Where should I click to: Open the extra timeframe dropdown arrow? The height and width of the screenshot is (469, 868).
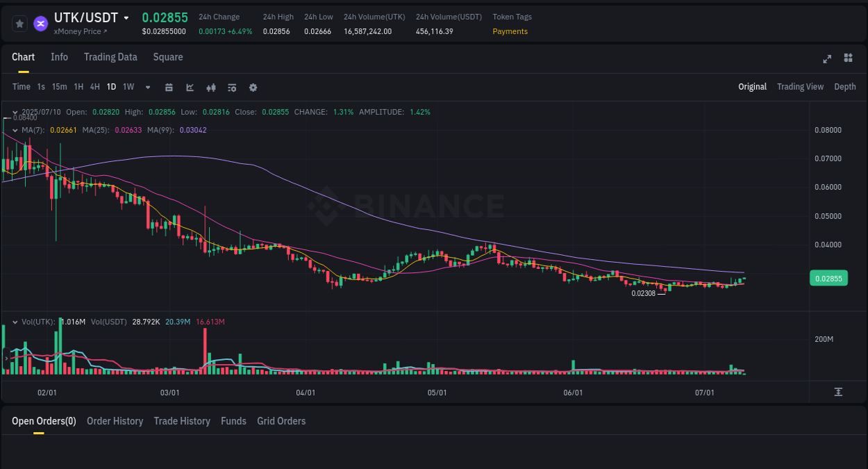pos(147,87)
